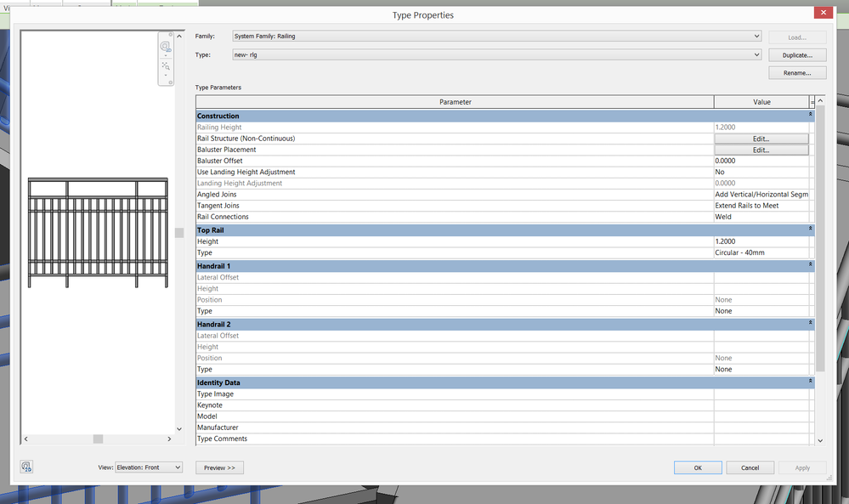The image size is (849, 504).
Task: Click Top Rail Height value 1.2000
Action: point(761,241)
